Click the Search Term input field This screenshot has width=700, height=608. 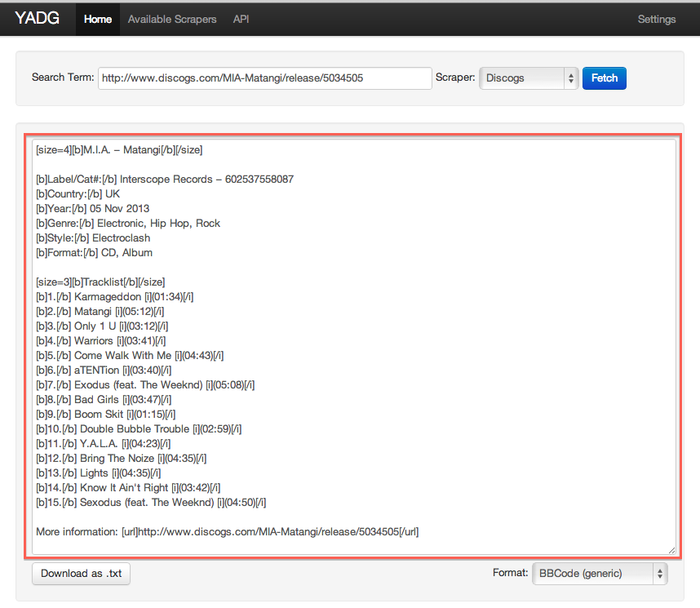264,78
